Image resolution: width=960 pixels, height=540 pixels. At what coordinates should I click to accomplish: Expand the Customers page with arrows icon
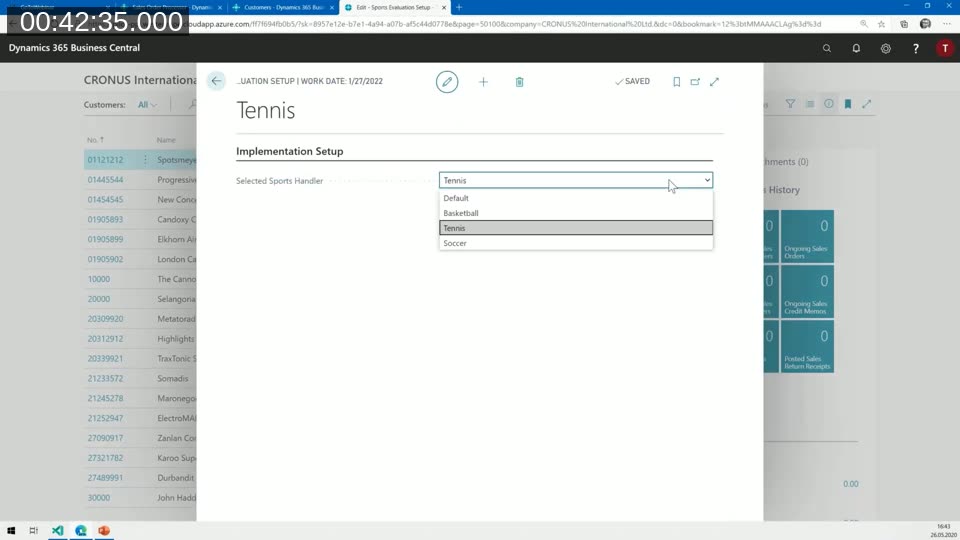pyautogui.click(x=866, y=104)
